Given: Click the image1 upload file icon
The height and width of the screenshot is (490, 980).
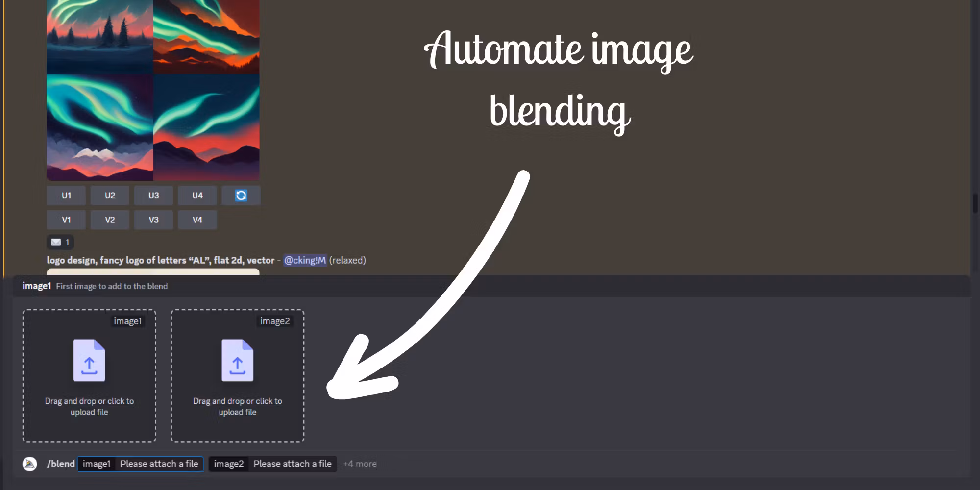Looking at the screenshot, I should pyautogui.click(x=89, y=360).
